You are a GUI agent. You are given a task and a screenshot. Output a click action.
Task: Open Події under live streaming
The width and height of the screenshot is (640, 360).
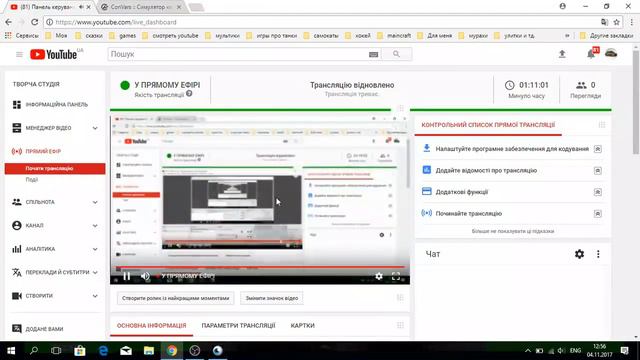click(x=32, y=180)
